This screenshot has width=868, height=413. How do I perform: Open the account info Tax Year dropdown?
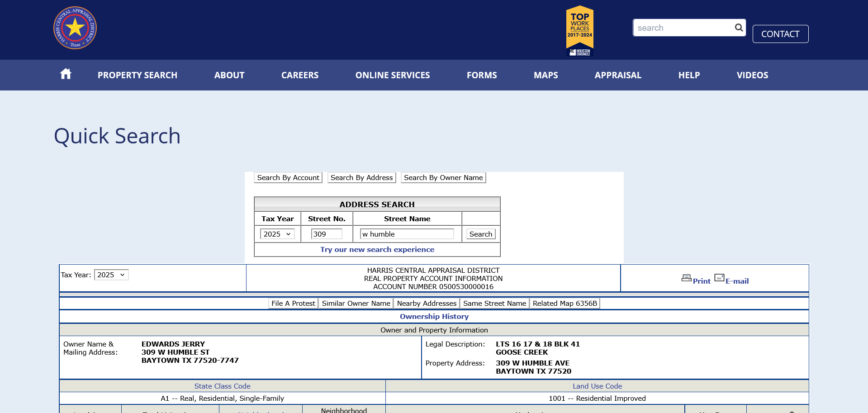click(111, 275)
